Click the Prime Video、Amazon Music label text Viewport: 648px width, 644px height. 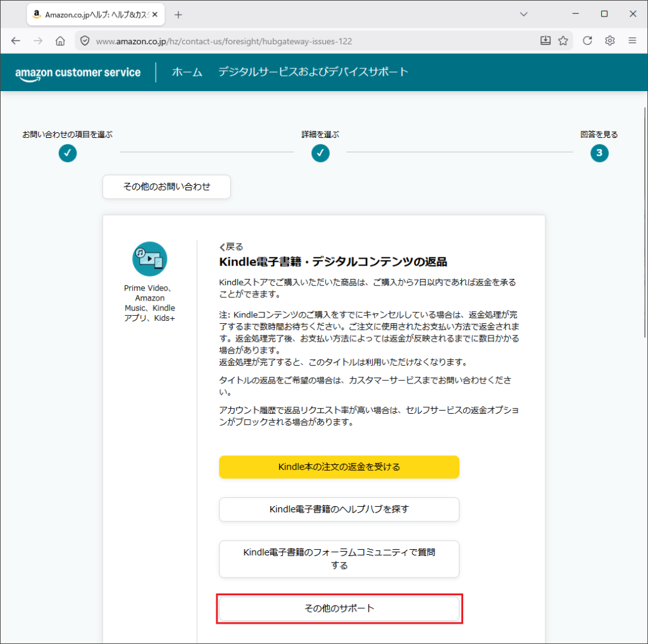click(x=149, y=303)
